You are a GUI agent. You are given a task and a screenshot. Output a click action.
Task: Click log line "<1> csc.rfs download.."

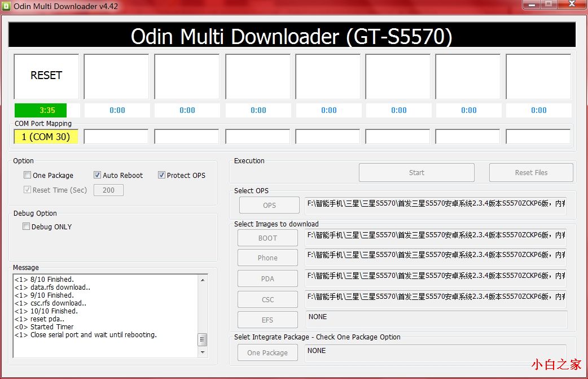[50, 303]
